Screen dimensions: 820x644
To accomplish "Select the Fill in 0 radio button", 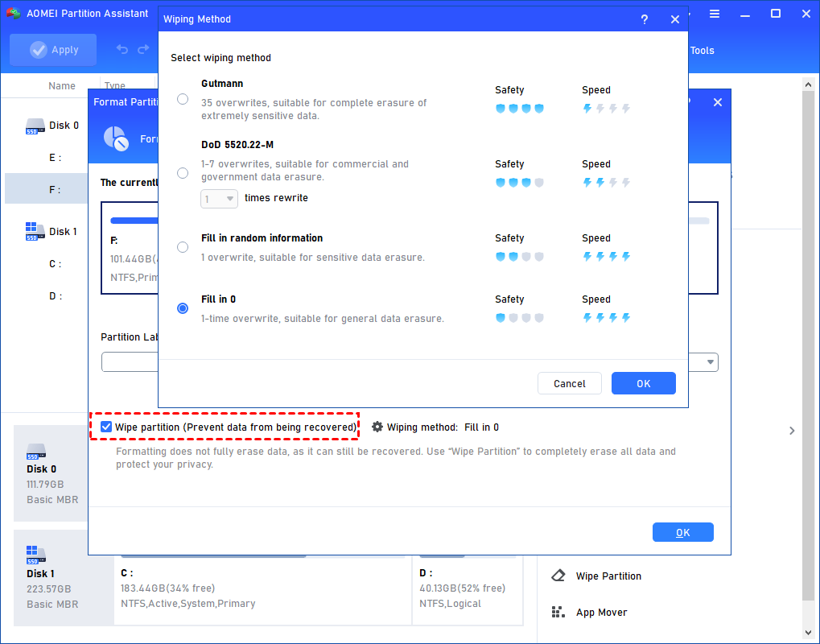I will tap(183, 308).
